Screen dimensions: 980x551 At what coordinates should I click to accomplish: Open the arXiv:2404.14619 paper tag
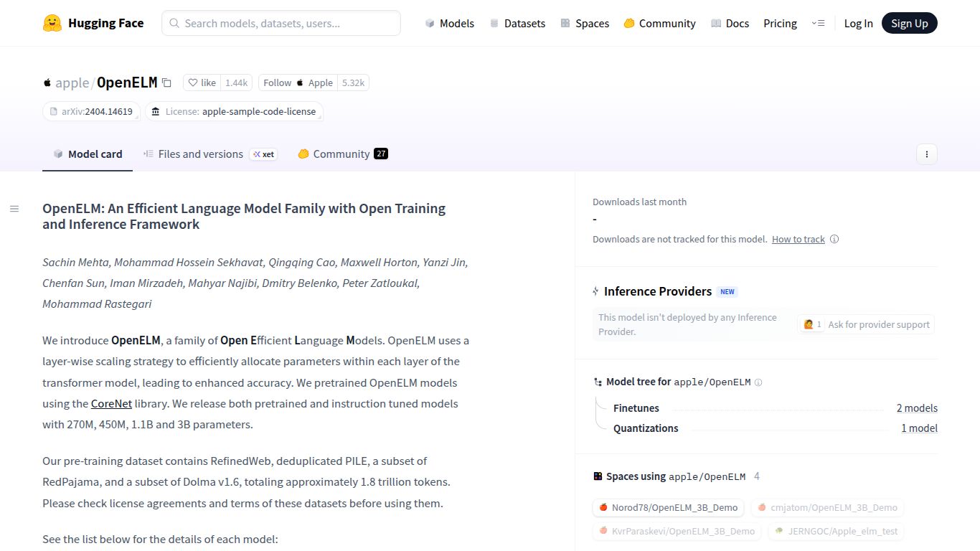coord(91,111)
